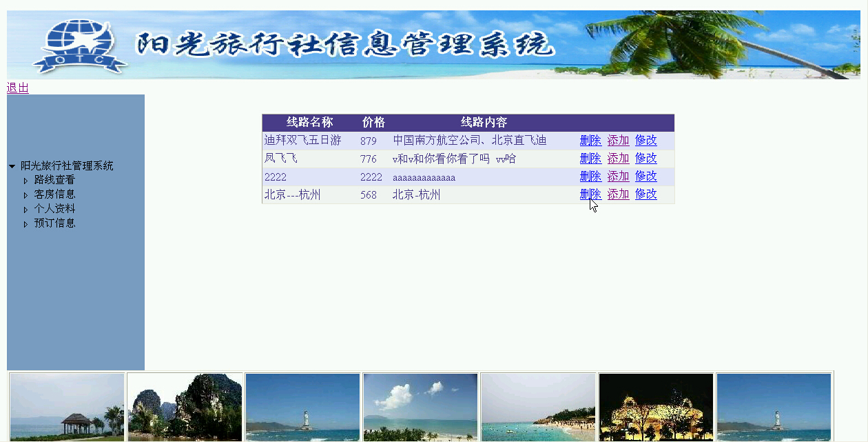The width and height of the screenshot is (868, 442).
Task: Click the price 776 cell
Action: tap(369, 159)
